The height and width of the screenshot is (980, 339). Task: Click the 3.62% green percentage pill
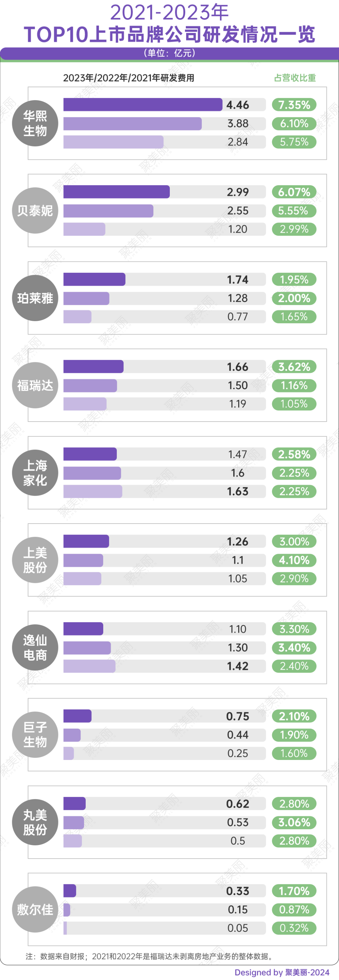tap(294, 367)
